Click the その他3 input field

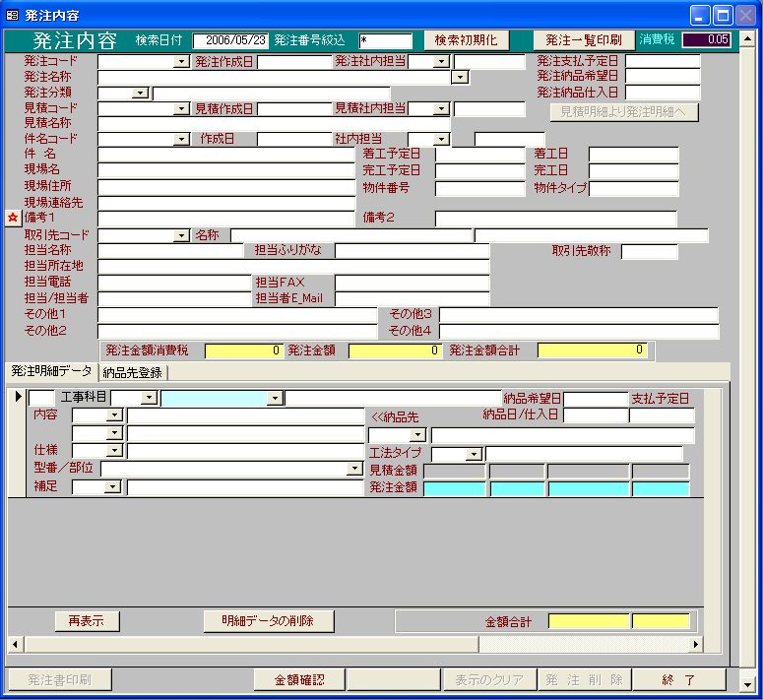(x=579, y=315)
